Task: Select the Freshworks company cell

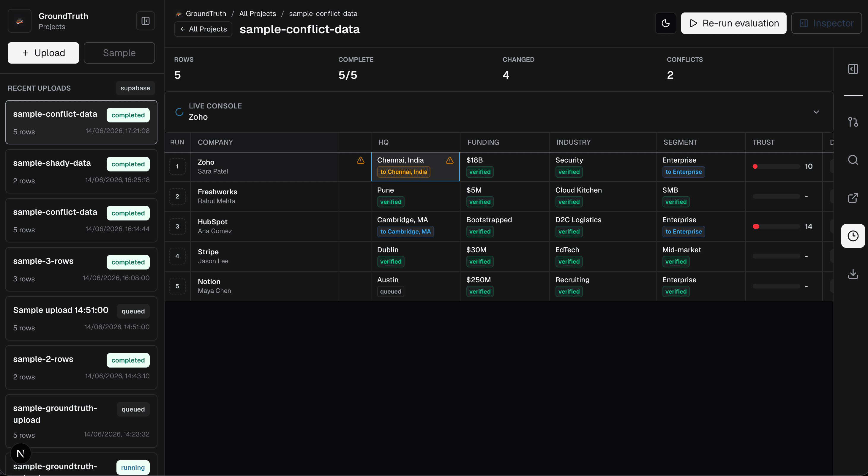Action: [x=264, y=196]
